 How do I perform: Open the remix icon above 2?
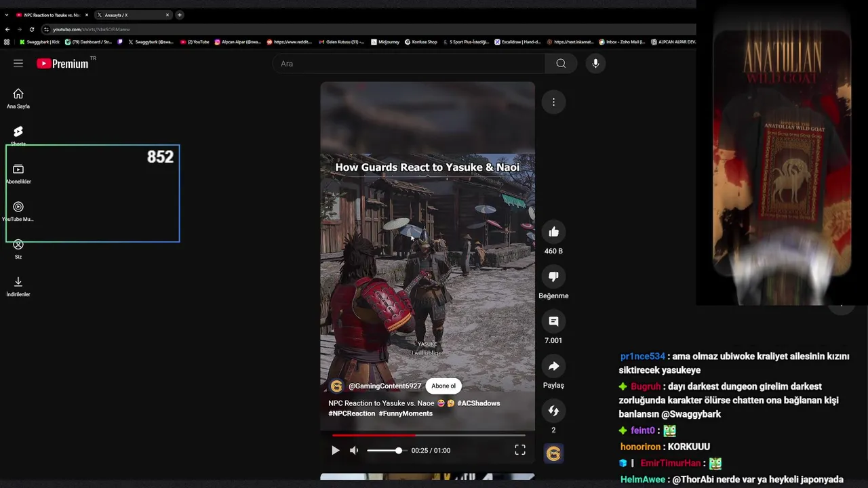tap(553, 411)
